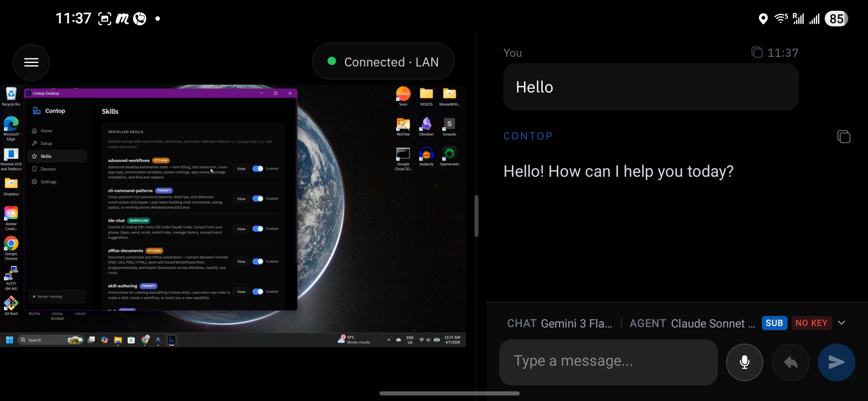
Task: Copy Contop's reply with the copy icon
Action: pos(844,136)
